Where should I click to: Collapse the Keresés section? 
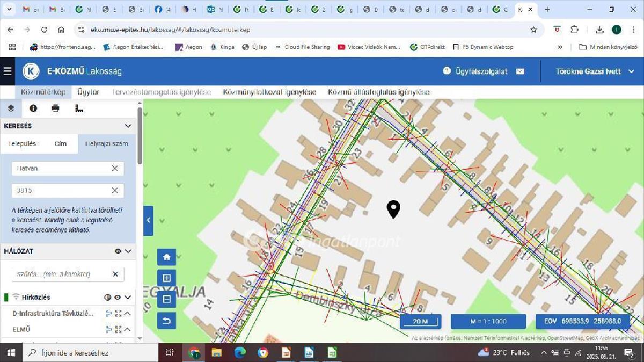coord(128,126)
